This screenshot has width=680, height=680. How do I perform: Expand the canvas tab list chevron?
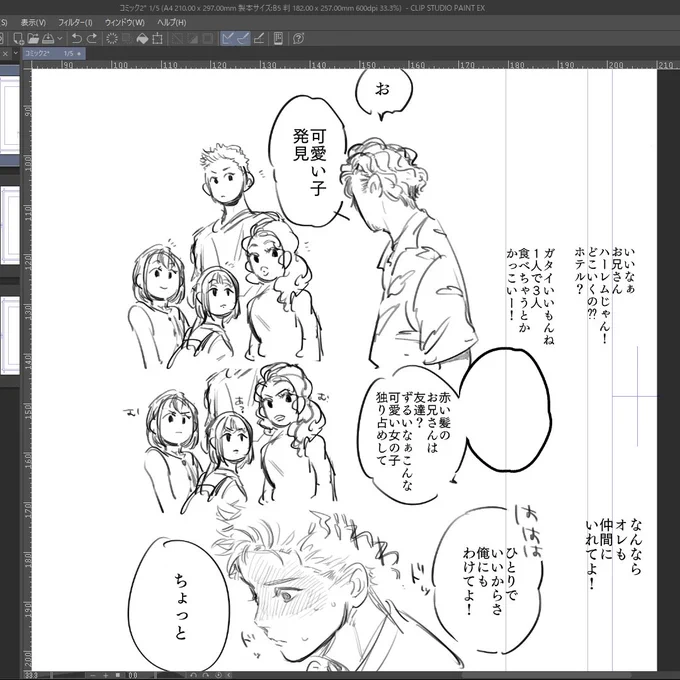point(16,53)
